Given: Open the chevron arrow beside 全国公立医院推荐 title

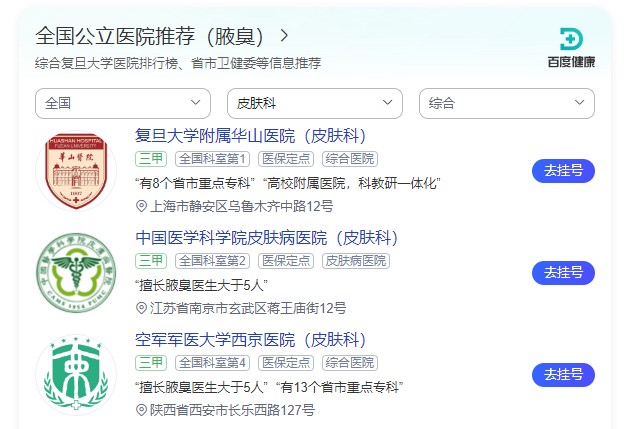Looking at the screenshot, I should (x=284, y=36).
